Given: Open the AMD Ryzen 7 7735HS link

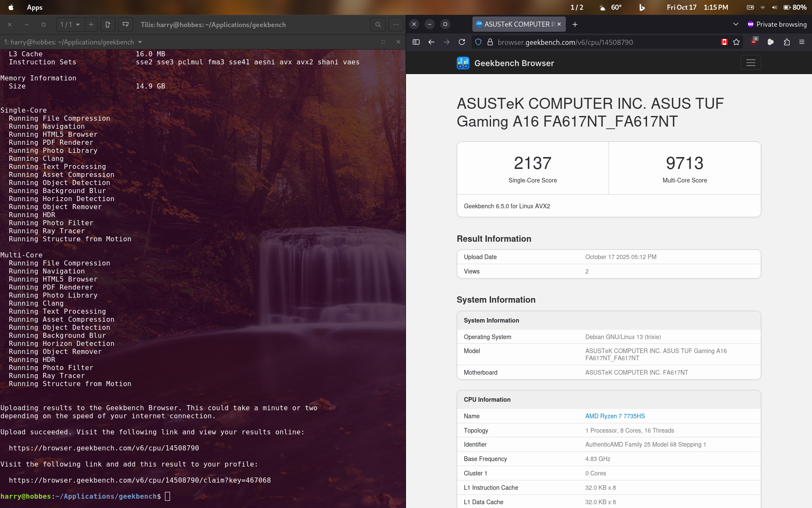Looking at the screenshot, I should [x=615, y=416].
